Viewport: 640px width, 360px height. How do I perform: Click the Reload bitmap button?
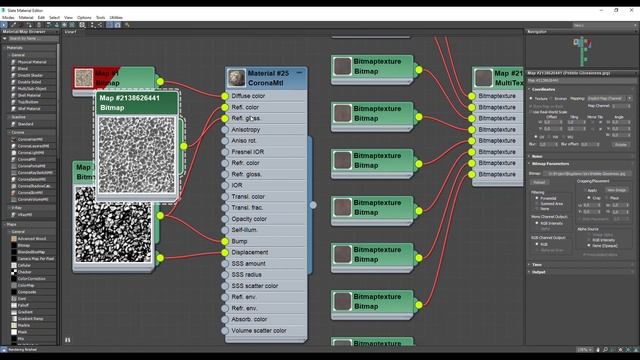point(539,182)
